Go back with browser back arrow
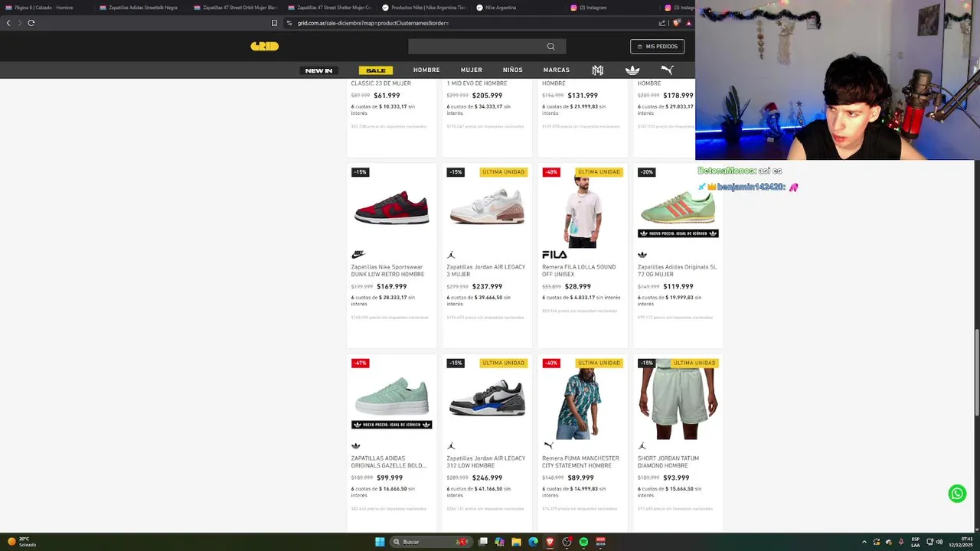The image size is (980, 551). 8,23
